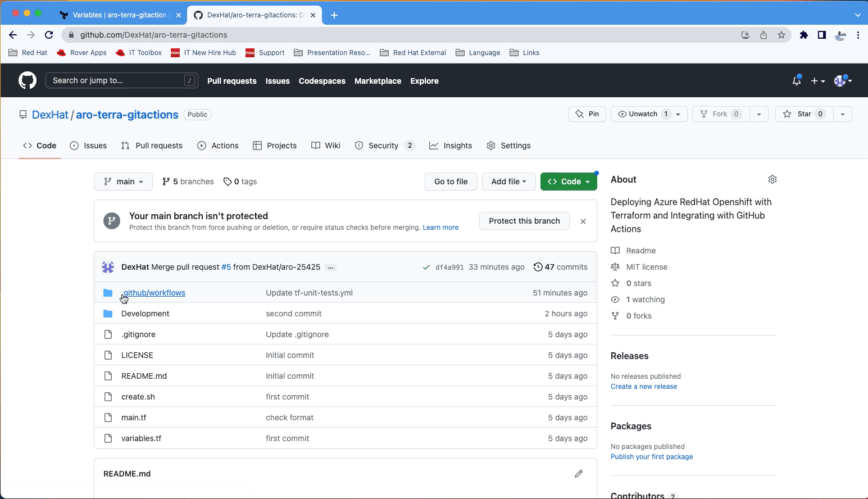The height and width of the screenshot is (499, 868).
Task: Open the notifications bell
Action: (x=796, y=80)
